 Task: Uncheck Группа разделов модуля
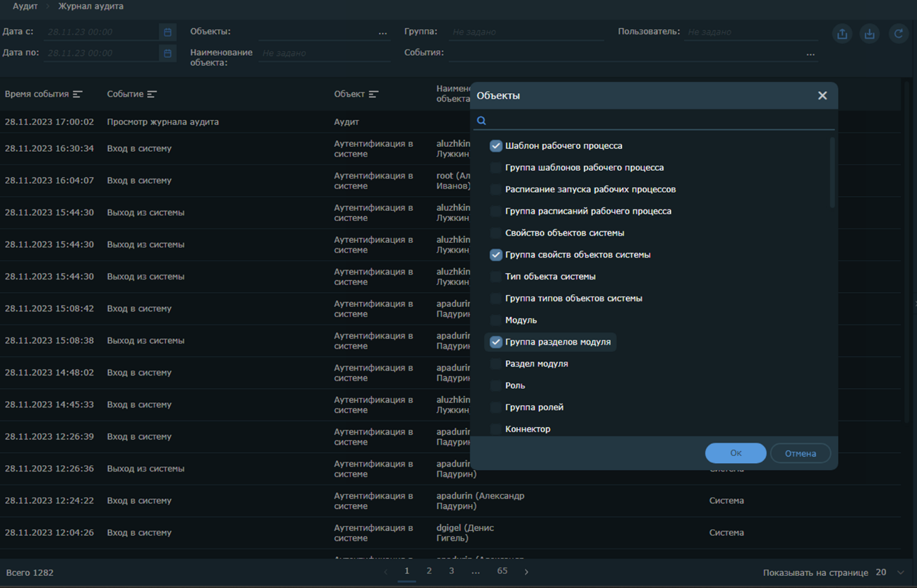(x=496, y=342)
